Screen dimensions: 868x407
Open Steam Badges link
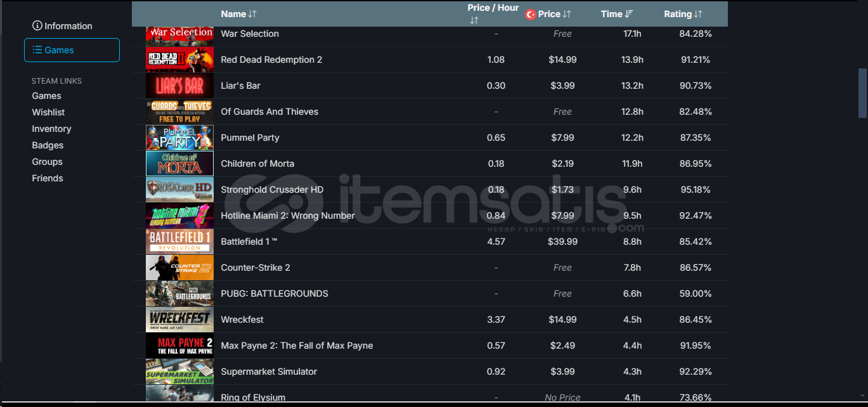(48, 145)
